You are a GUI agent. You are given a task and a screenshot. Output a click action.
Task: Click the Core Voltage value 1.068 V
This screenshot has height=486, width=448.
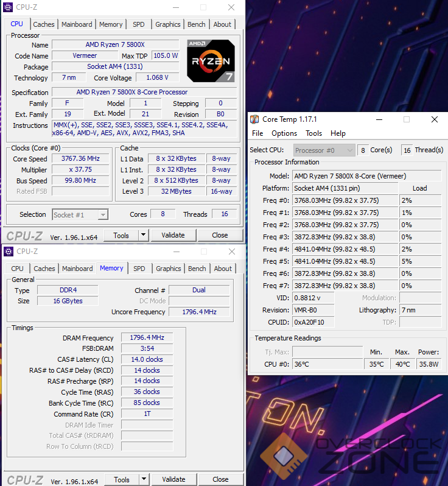[158, 77]
